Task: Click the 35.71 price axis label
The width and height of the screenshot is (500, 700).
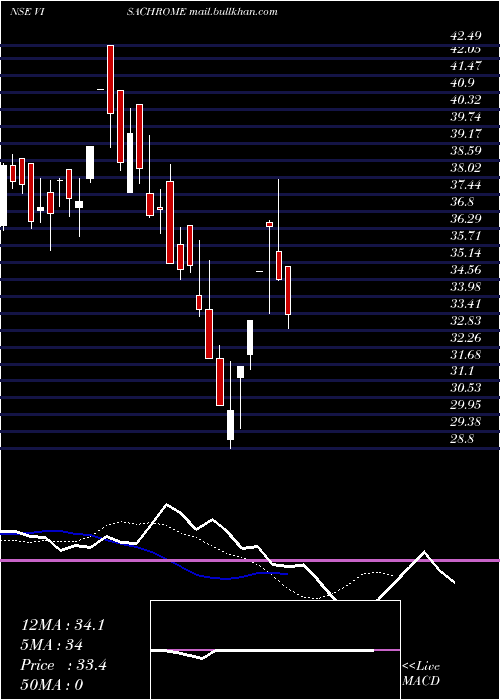Action: (x=466, y=236)
